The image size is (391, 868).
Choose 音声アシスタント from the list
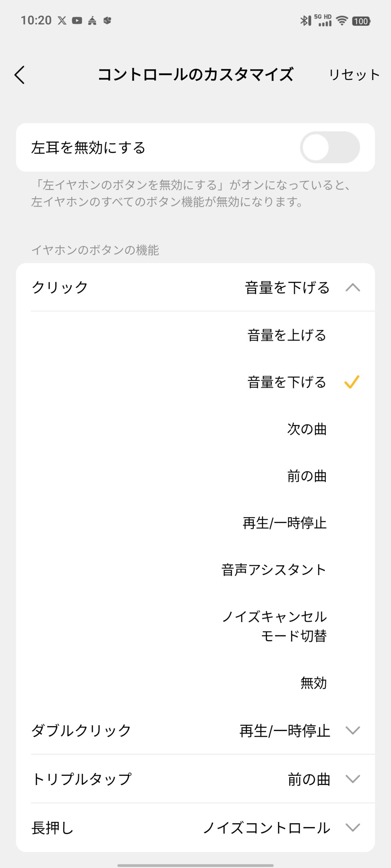(x=274, y=570)
